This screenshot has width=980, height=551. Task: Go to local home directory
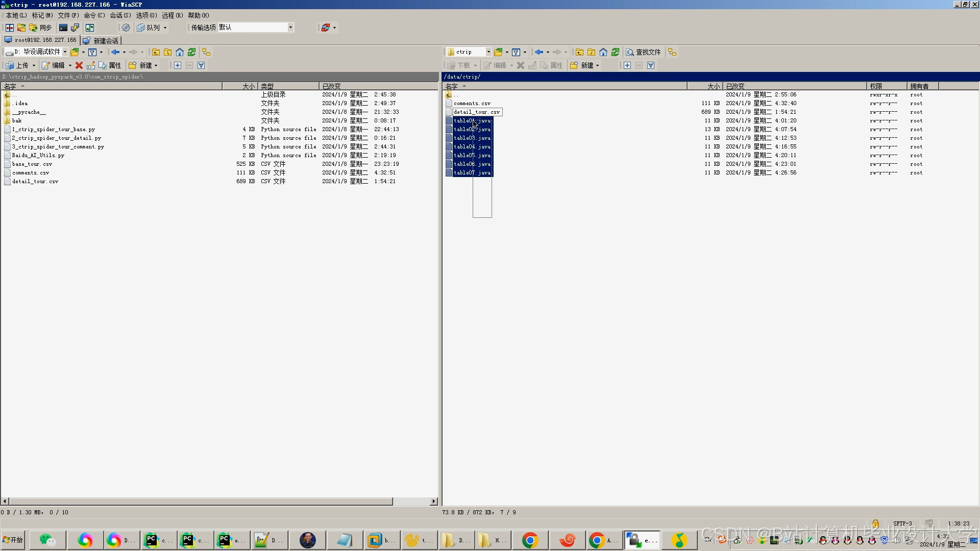tap(180, 52)
